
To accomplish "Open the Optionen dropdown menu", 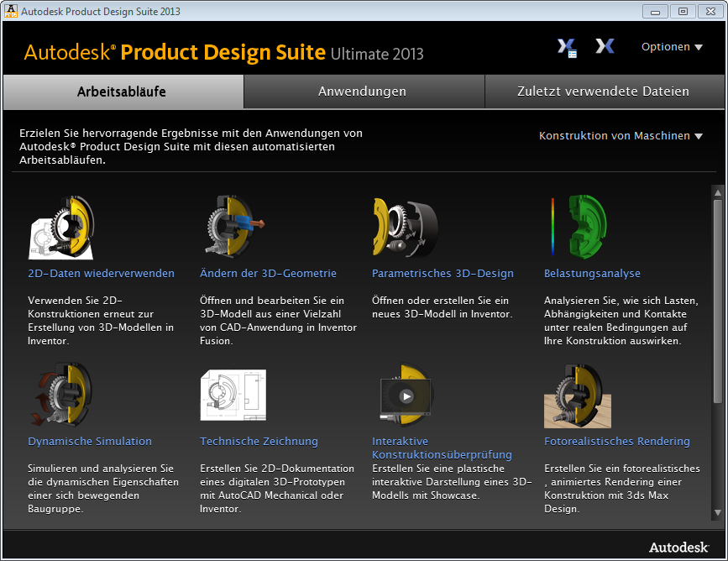I will [672, 47].
